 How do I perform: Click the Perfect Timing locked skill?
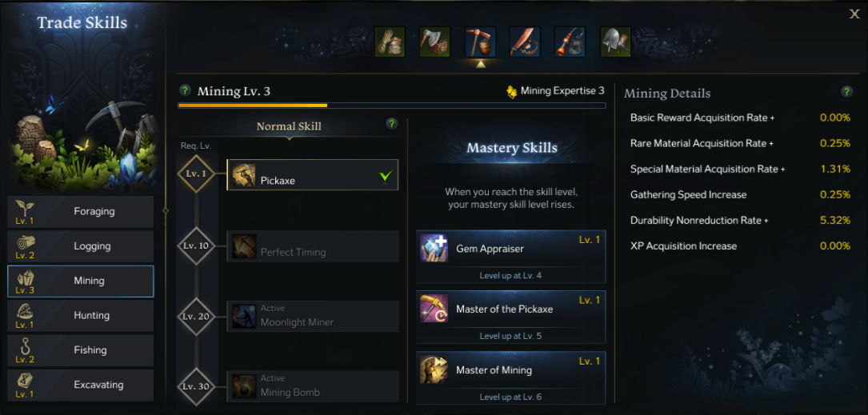click(313, 246)
